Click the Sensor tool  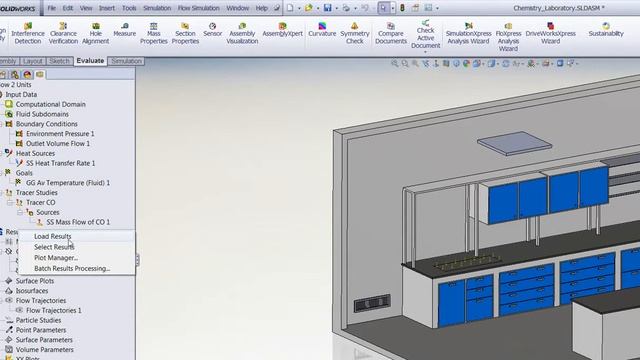point(212,30)
